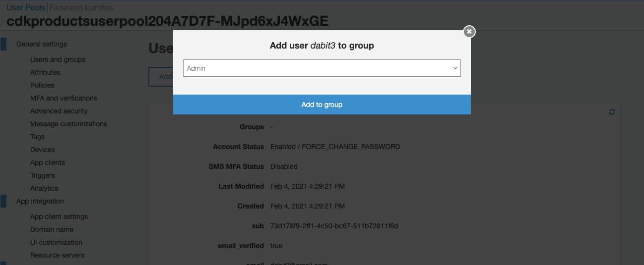644x265 pixels.
Task: Select General settings in the sidebar
Action: coord(42,44)
